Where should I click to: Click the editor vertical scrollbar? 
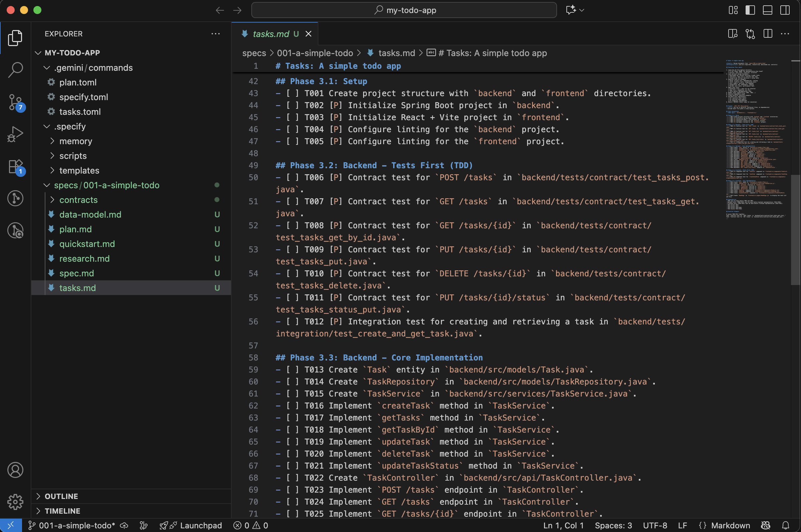click(796, 229)
